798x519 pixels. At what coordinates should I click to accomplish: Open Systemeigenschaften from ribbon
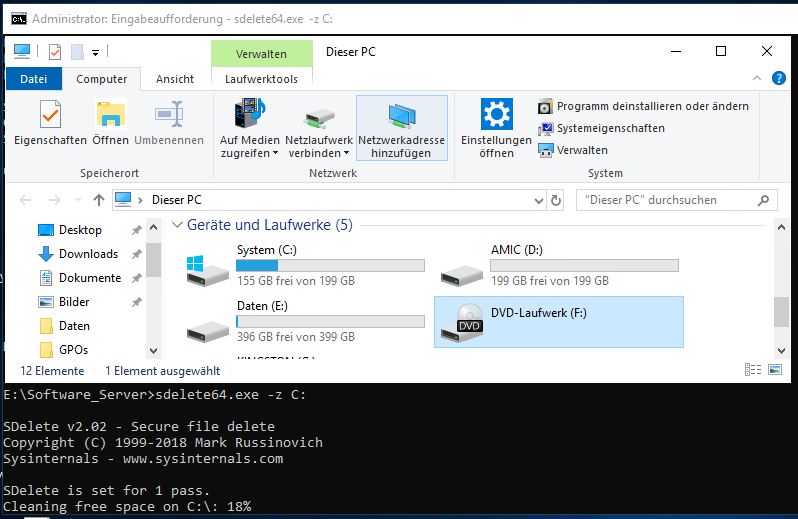(610, 128)
